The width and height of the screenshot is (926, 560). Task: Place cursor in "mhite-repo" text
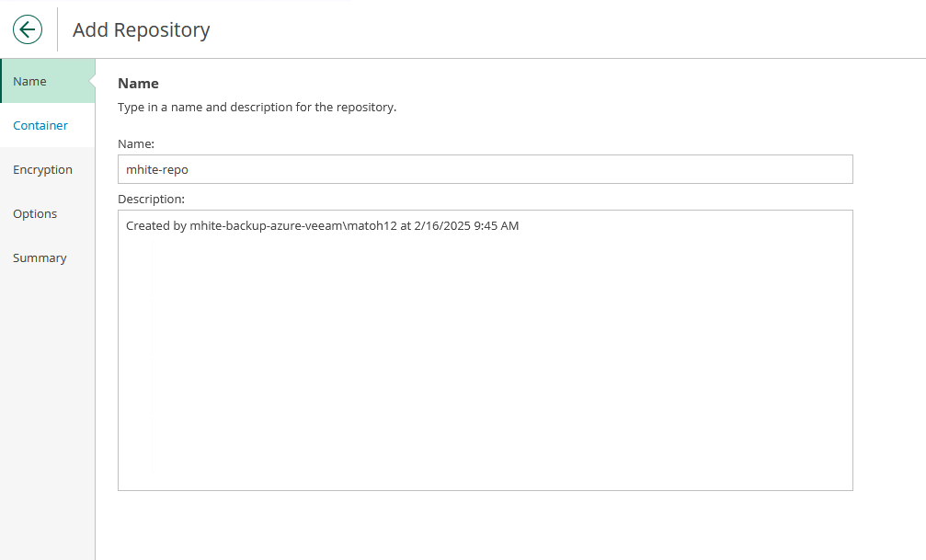point(157,170)
